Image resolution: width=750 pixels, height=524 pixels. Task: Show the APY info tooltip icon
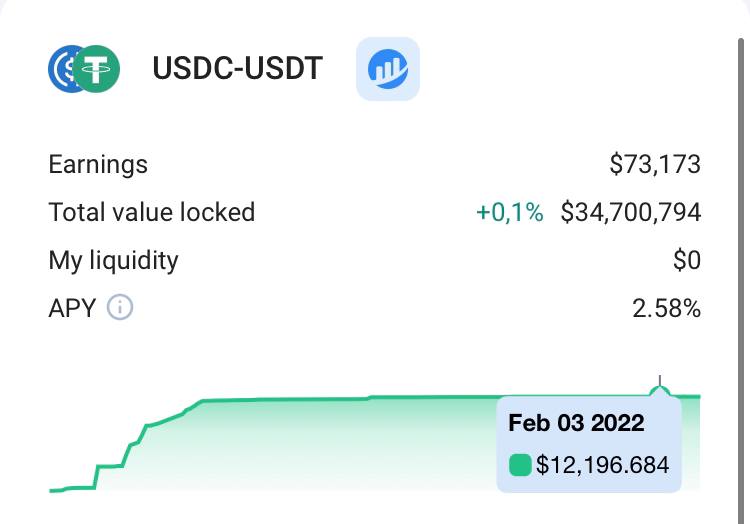[x=120, y=308]
